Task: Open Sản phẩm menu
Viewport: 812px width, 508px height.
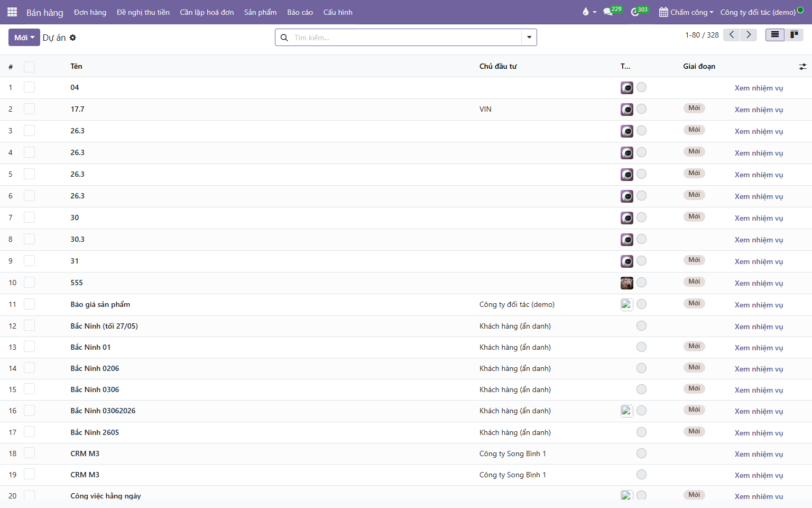Action: coord(260,12)
